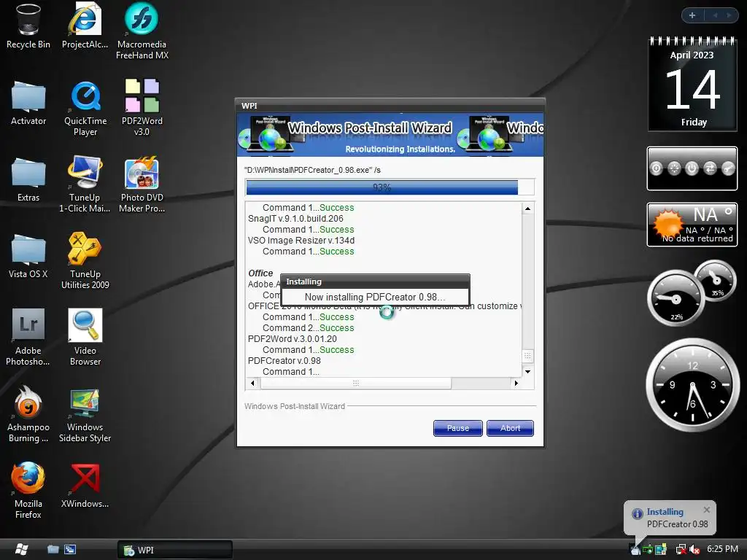This screenshot has height=560, width=747.
Task: Click the Windows Post-Install Wizard banner
Action: (390, 135)
